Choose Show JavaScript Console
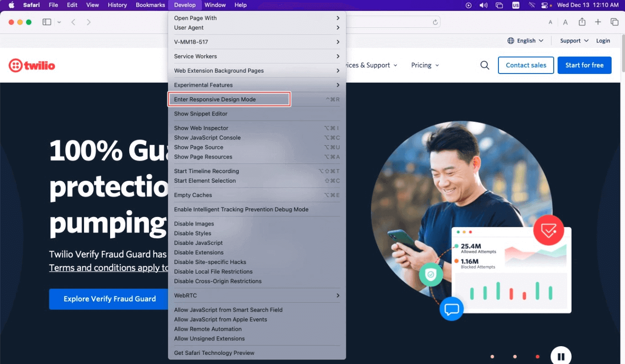 (x=257, y=137)
